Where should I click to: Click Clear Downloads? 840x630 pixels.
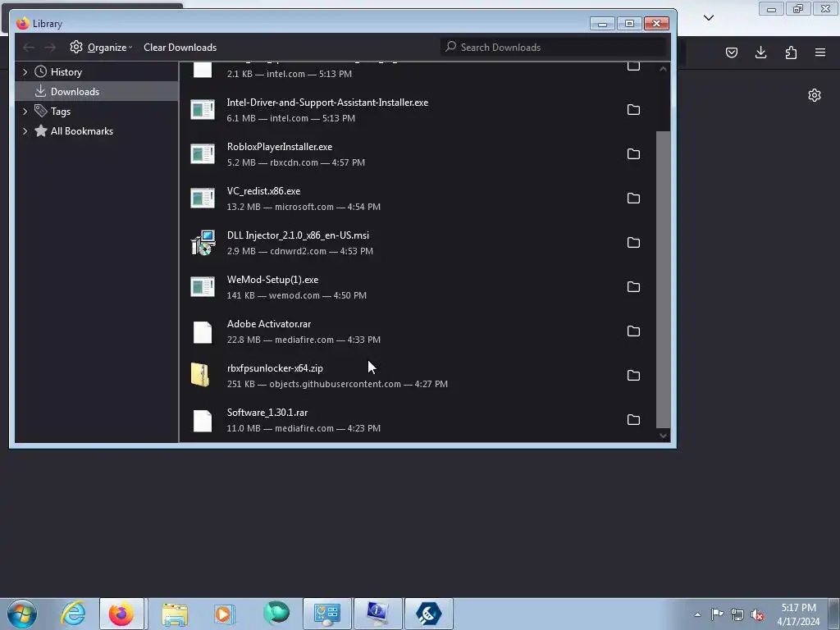pyautogui.click(x=180, y=47)
